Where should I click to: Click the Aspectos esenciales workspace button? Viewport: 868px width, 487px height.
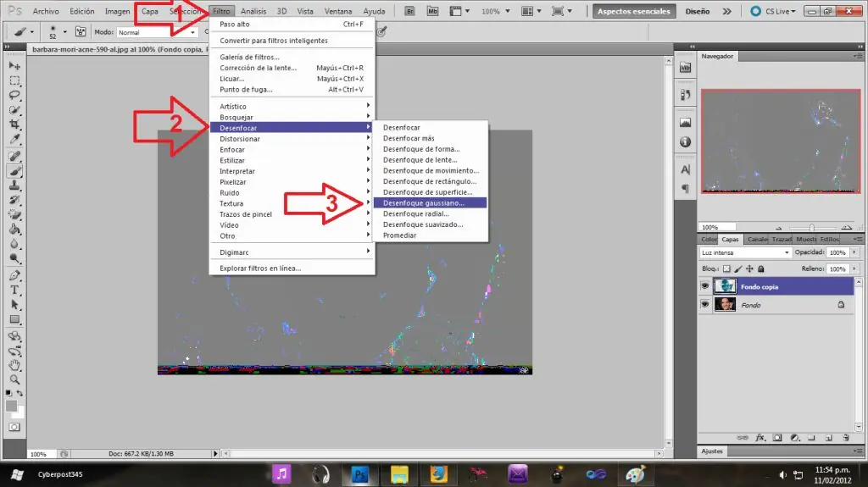point(634,11)
